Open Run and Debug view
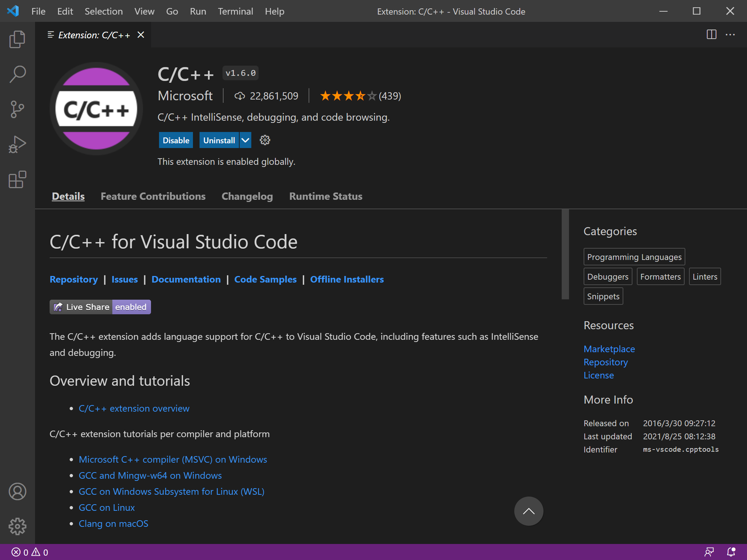This screenshot has width=747, height=560. pyautogui.click(x=17, y=144)
